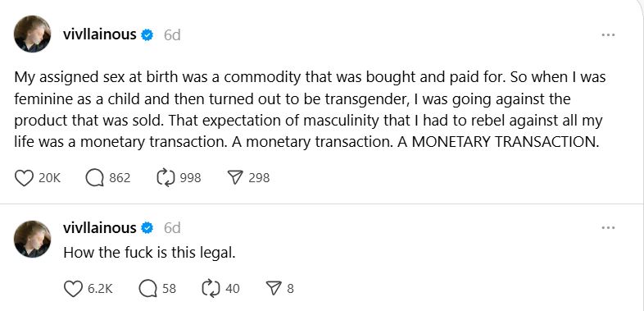View profile picture on reply post
644x311 pixels.
(x=33, y=239)
